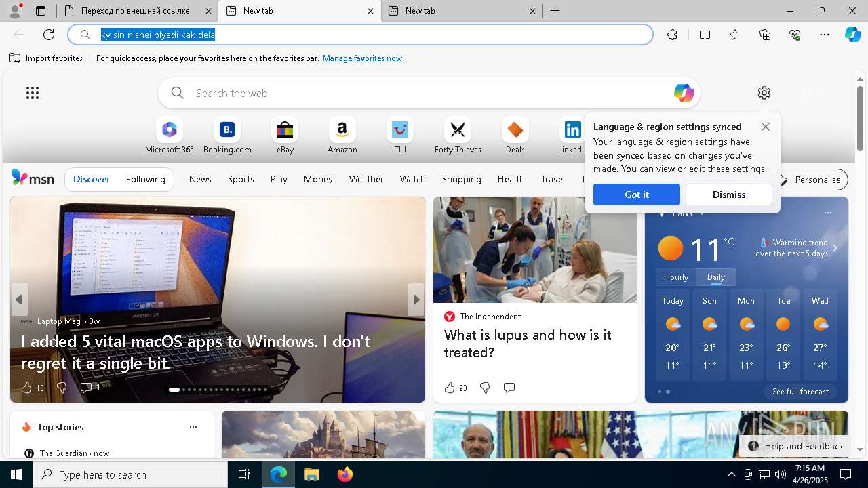Click Import favorites
Image resolution: width=868 pixels, height=488 pixels.
click(x=46, y=58)
